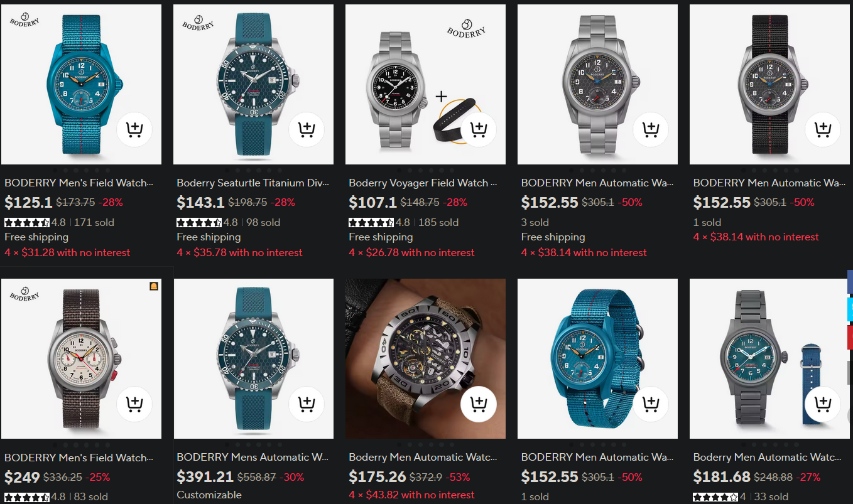Click the blue Facebook share side button
Screen dimensions: 853x504
[x=850, y=282]
